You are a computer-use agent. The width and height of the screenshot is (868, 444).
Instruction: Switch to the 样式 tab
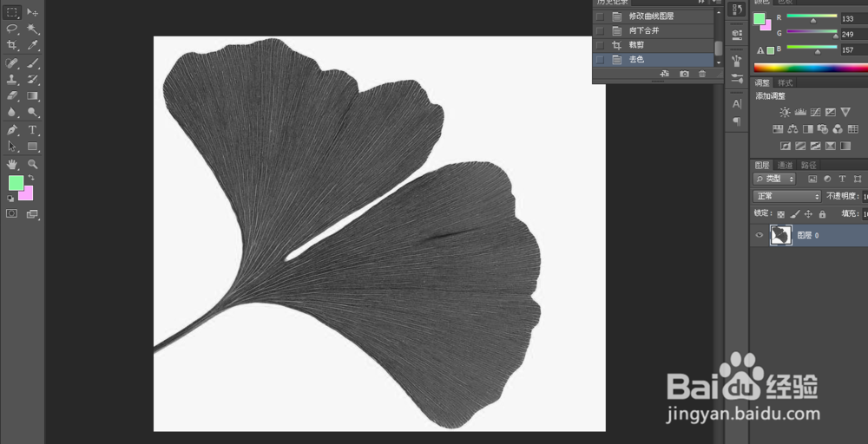click(x=785, y=83)
